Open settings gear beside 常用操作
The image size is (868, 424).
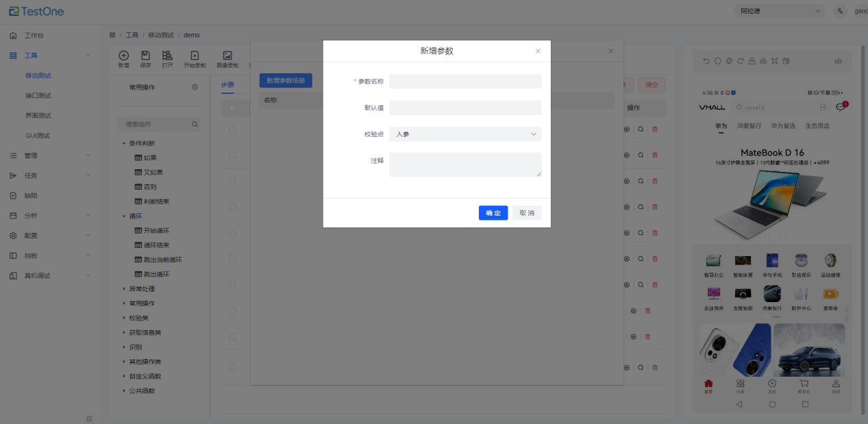tap(195, 87)
